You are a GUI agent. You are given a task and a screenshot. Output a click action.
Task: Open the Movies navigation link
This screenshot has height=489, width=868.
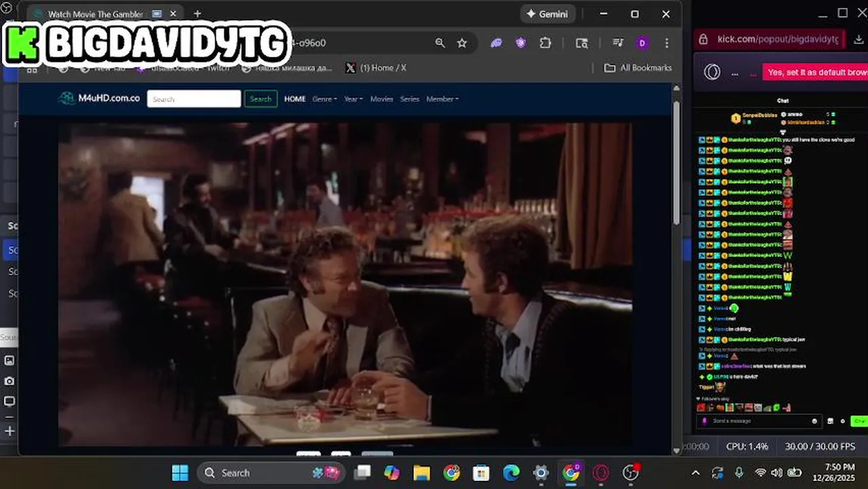[x=382, y=98]
